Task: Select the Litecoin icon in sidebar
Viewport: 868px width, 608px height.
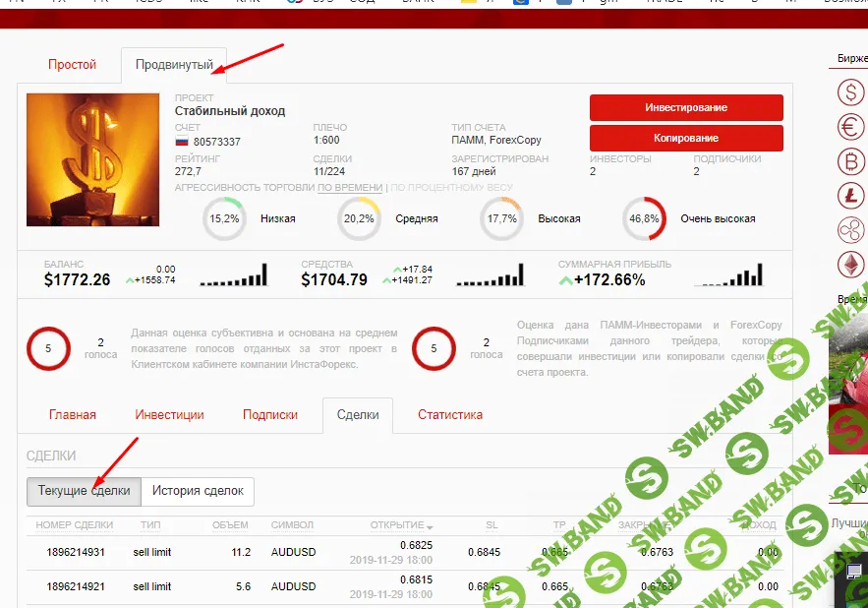Action: [x=850, y=196]
